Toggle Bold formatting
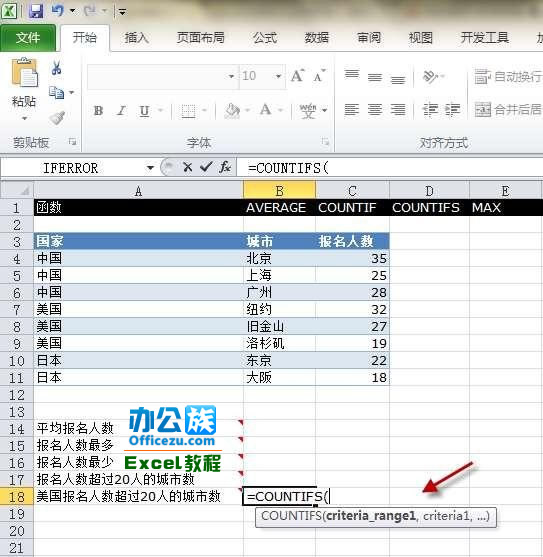Screen dimensions: 543x557 tap(98, 111)
